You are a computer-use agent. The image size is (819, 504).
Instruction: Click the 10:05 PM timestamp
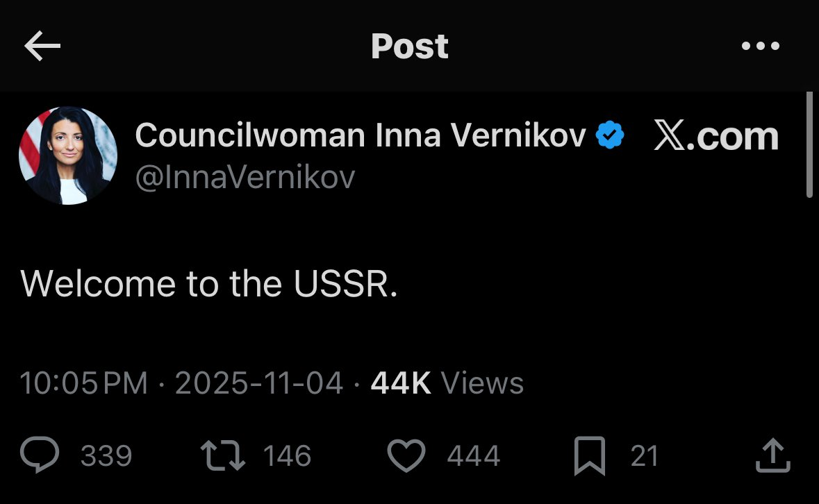(x=84, y=383)
